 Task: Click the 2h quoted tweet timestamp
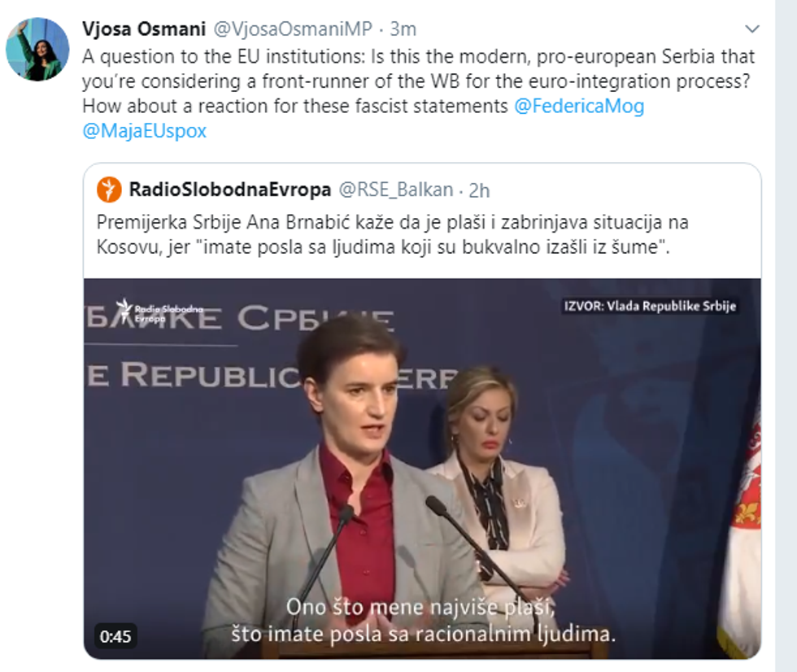click(480, 190)
